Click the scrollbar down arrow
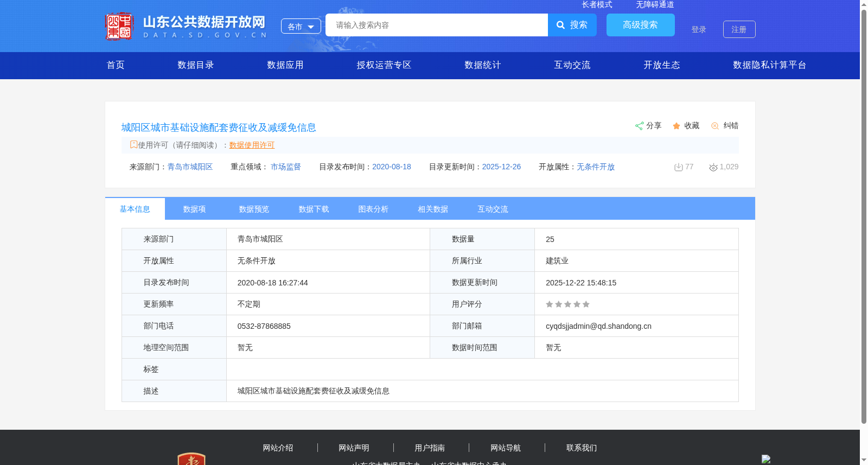The image size is (868, 465). (864, 461)
